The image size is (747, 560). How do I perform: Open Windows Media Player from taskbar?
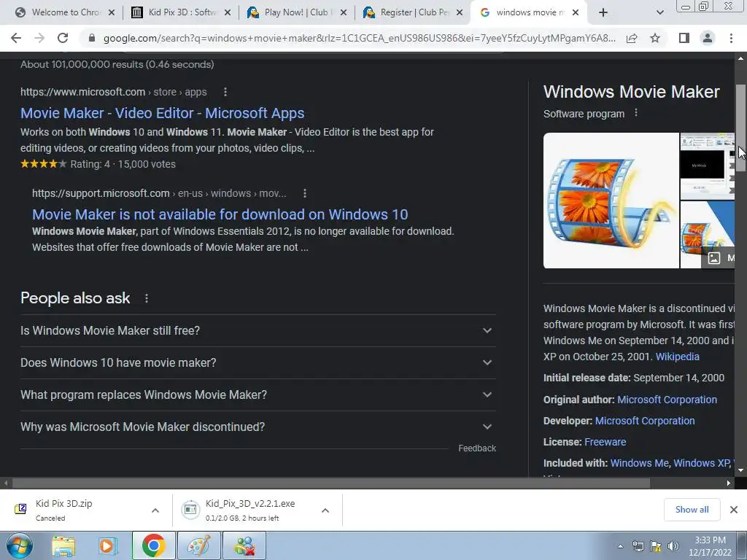(x=108, y=546)
